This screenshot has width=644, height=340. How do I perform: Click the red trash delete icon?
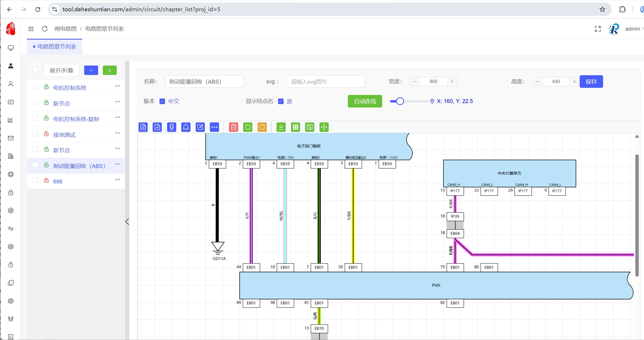[x=233, y=127]
